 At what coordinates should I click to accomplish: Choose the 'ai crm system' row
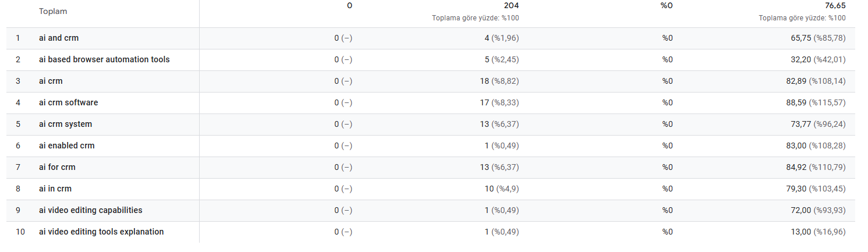pos(431,124)
